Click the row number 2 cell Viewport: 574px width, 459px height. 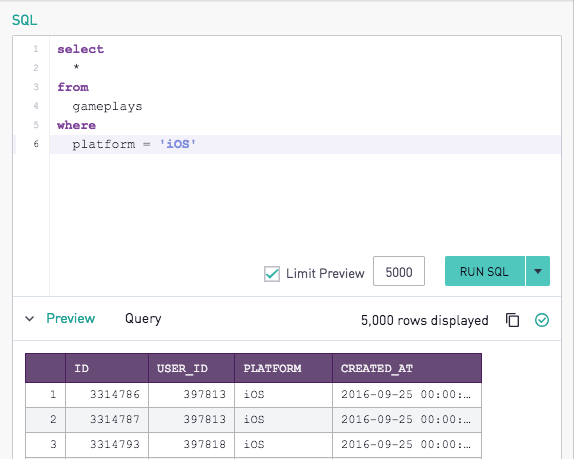pyautogui.click(x=45, y=419)
